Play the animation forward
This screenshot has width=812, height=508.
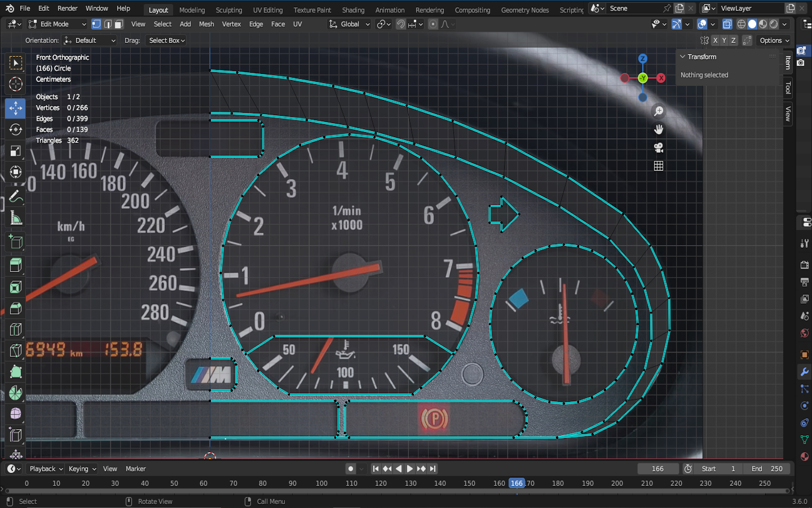[410, 468]
